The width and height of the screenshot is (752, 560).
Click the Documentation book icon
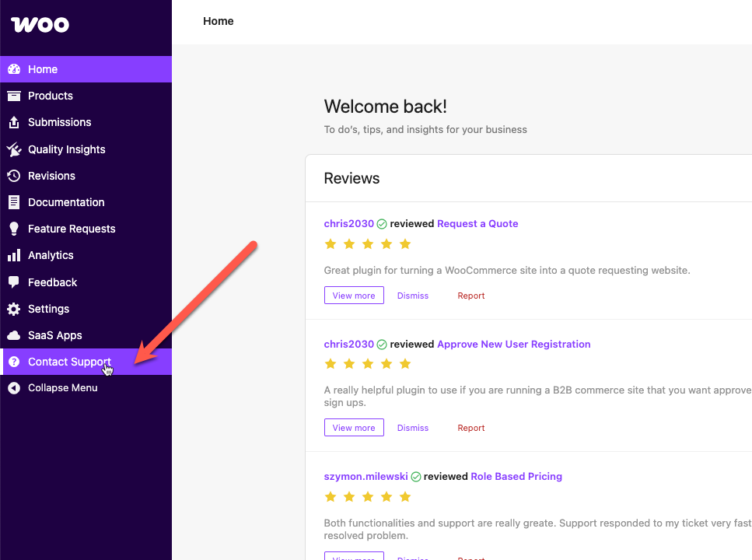point(14,202)
